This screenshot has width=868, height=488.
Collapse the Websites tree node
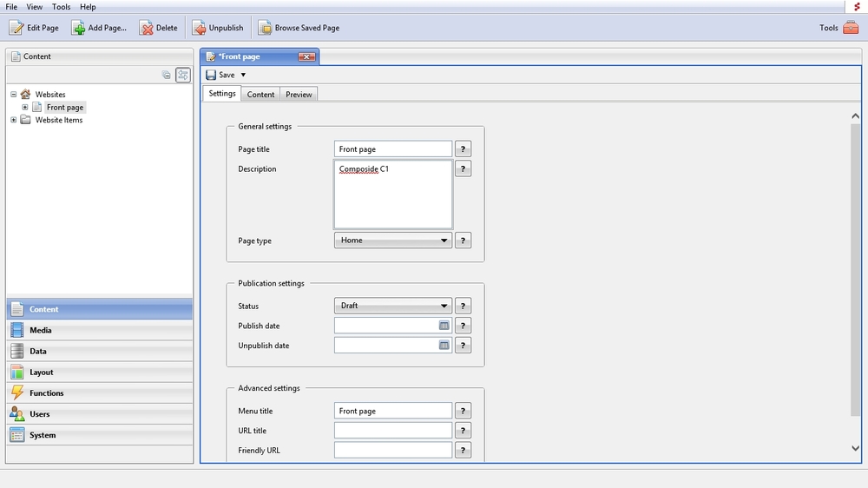[14, 95]
